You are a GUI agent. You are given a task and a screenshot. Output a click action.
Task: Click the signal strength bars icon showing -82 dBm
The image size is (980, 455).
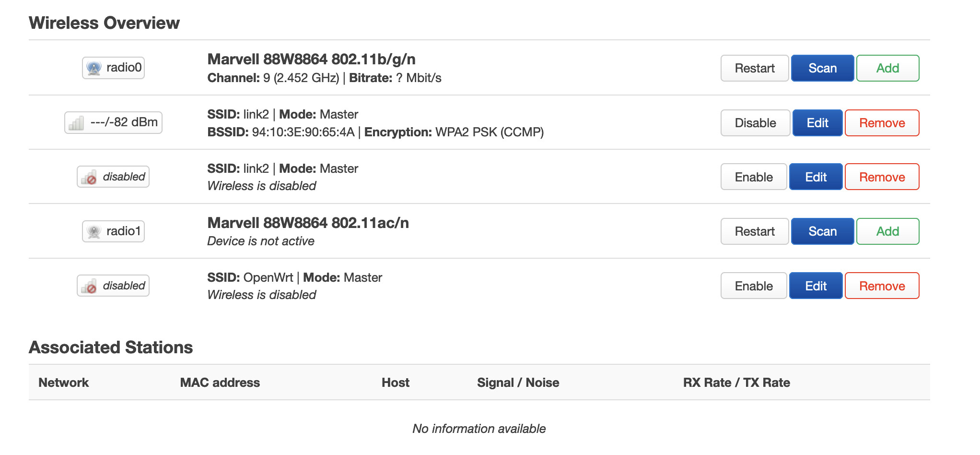point(76,123)
